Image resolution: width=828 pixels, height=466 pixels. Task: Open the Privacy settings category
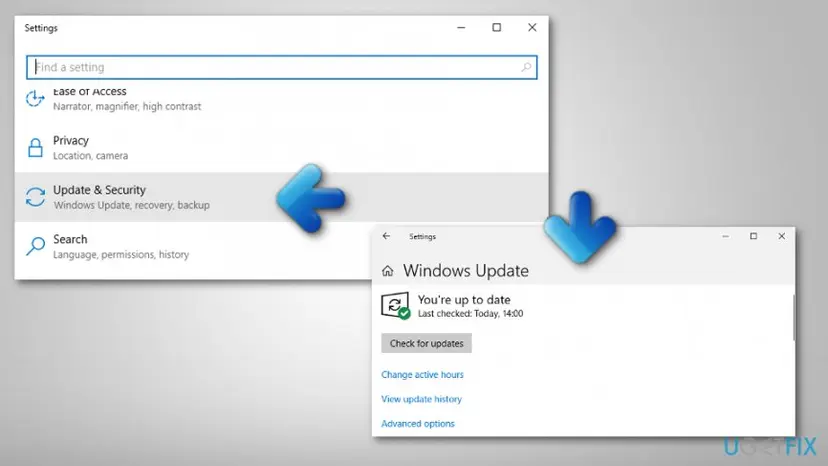tap(281, 147)
